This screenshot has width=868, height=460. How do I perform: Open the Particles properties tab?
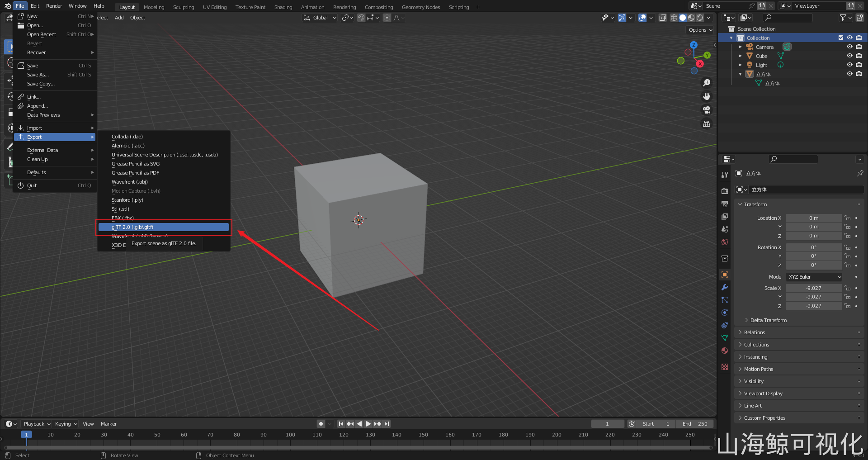tap(725, 300)
